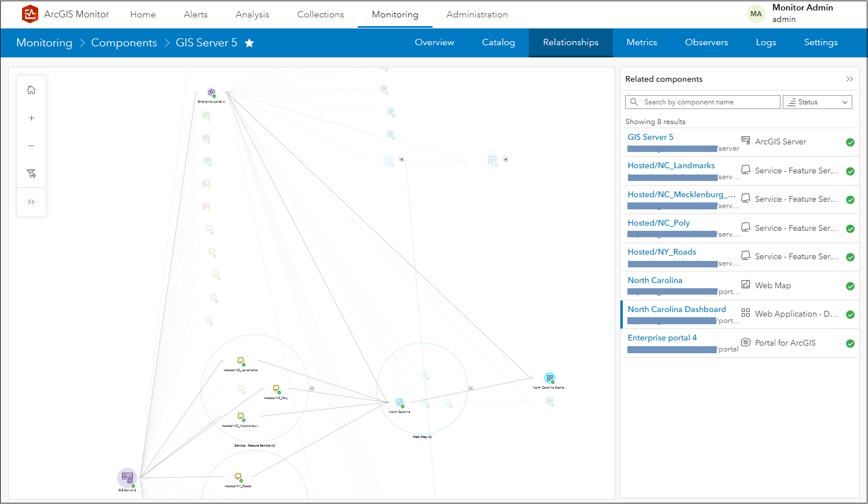Toggle the favorite star beside GIS Server 5
This screenshot has width=868, height=504.
point(249,43)
